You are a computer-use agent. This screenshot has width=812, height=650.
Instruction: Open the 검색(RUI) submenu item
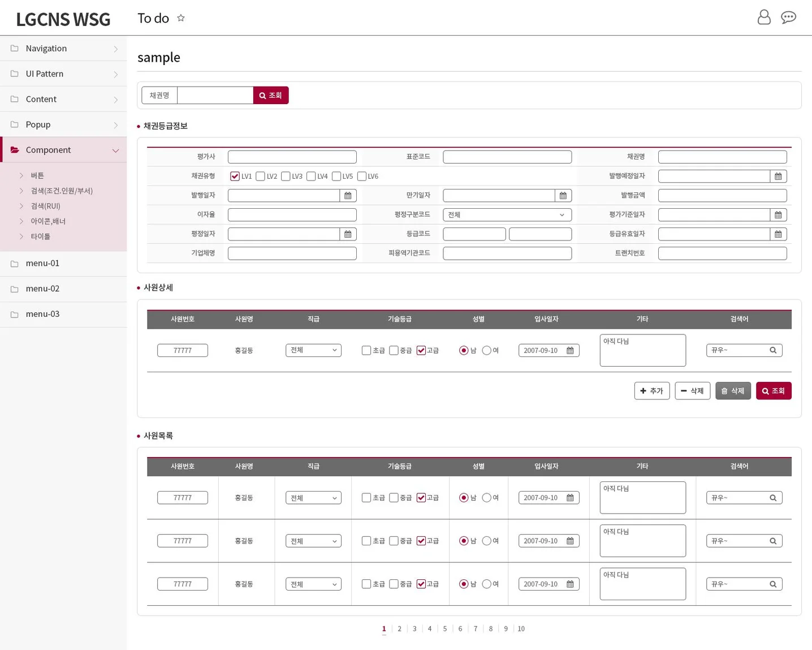[45, 206]
